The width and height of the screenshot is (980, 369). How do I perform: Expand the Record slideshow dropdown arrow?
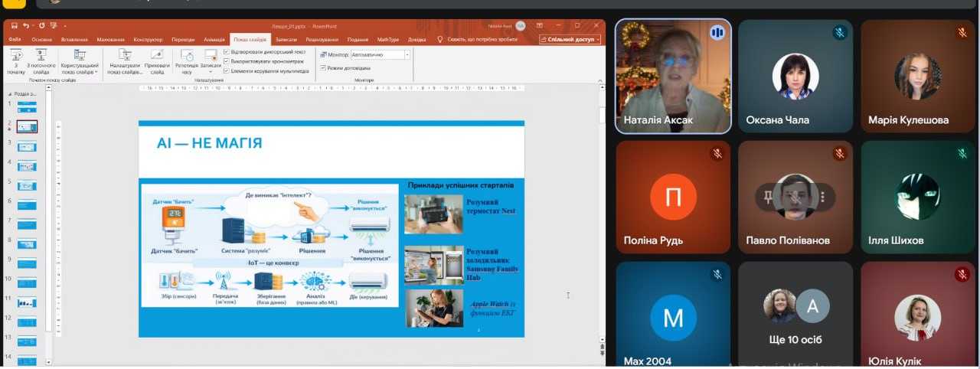[x=211, y=72]
